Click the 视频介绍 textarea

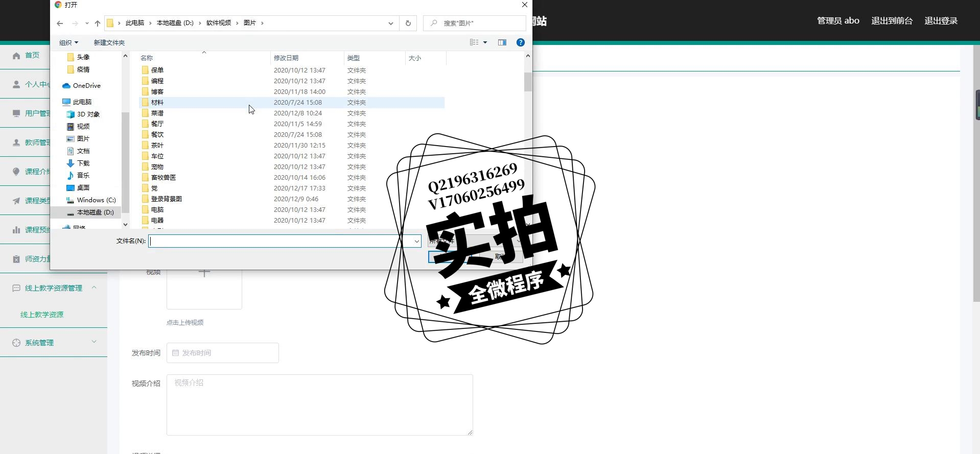pyautogui.click(x=320, y=405)
